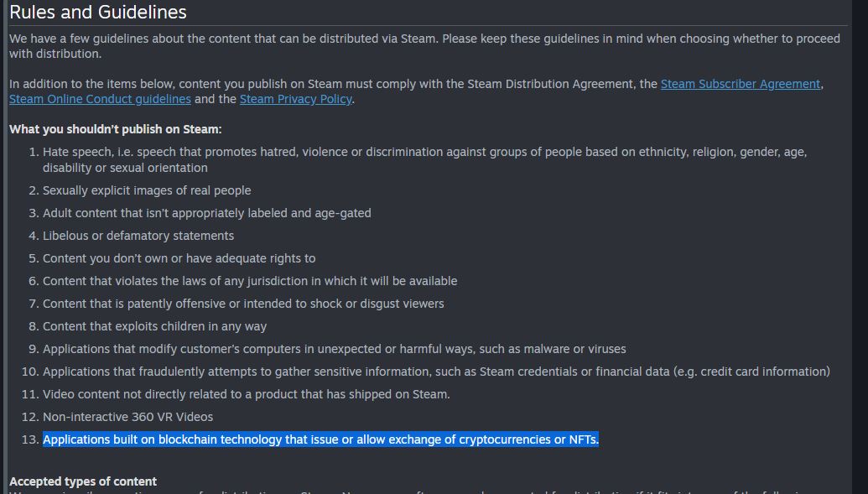Click the 'What you shouldn't publish on Steam' heading
This screenshot has height=494, width=868.
click(116, 129)
